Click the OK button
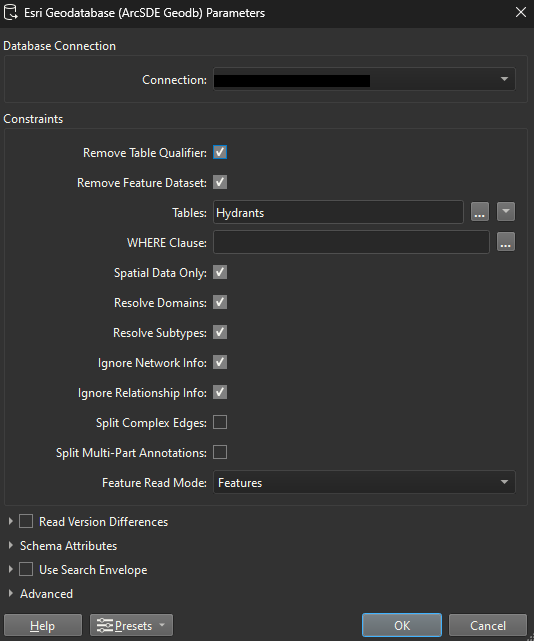Viewport: 534px width, 641px height. (x=402, y=625)
